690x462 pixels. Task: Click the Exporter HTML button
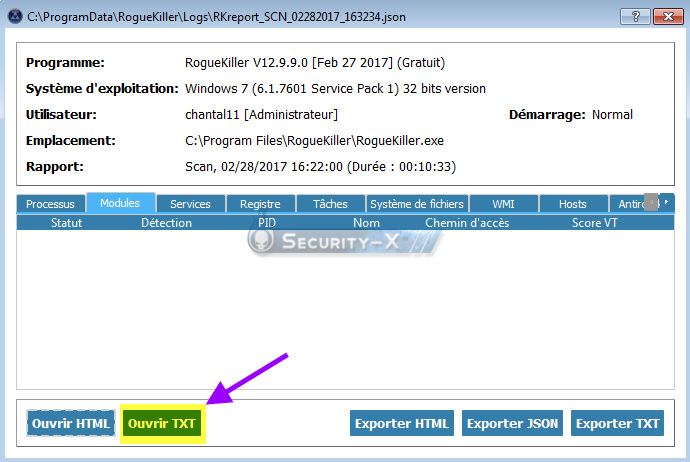click(402, 423)
